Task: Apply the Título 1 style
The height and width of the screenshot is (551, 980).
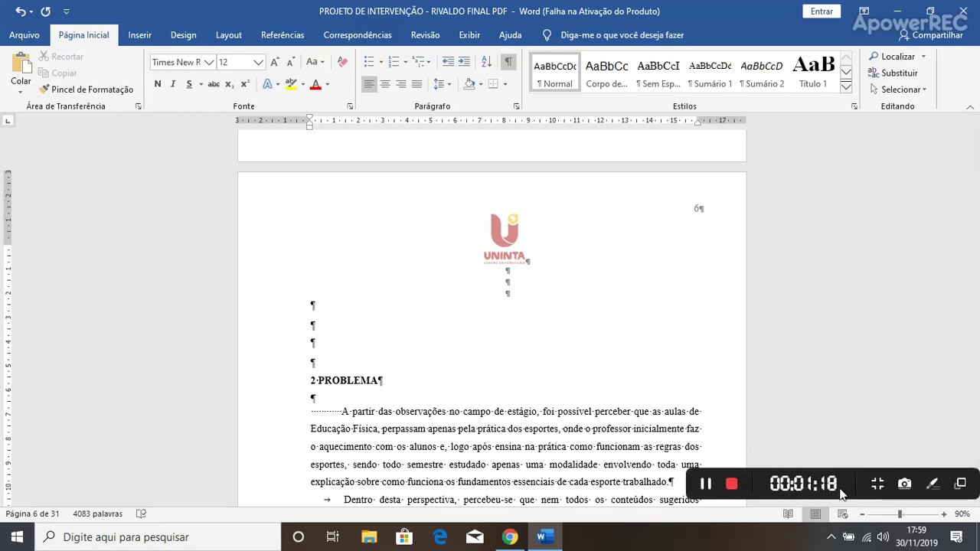Action: tap(813, 72)
